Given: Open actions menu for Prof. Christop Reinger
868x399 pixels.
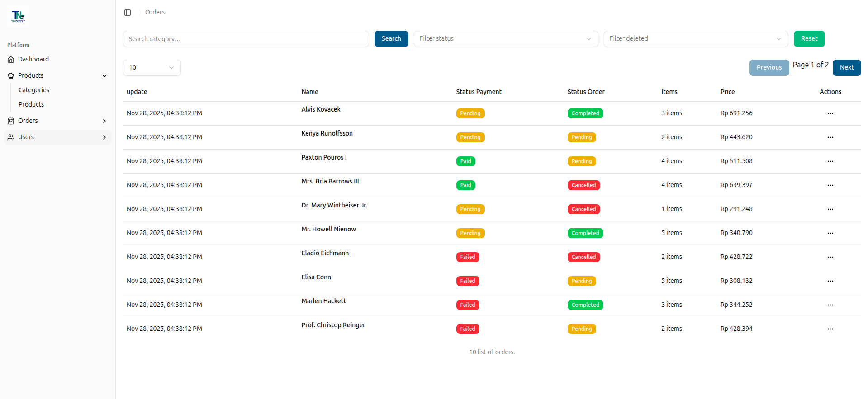Looking at the screenshot, I should tap(830, 329).
